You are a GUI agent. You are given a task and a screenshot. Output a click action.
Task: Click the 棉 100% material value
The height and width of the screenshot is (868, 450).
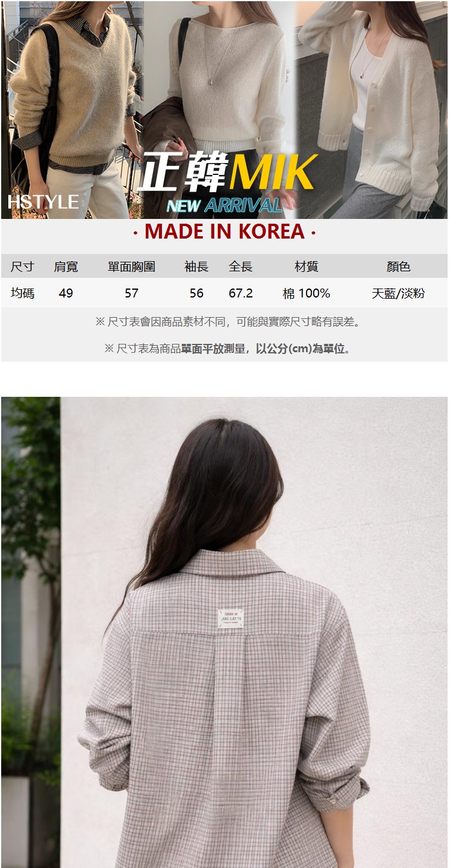[307, 293]
